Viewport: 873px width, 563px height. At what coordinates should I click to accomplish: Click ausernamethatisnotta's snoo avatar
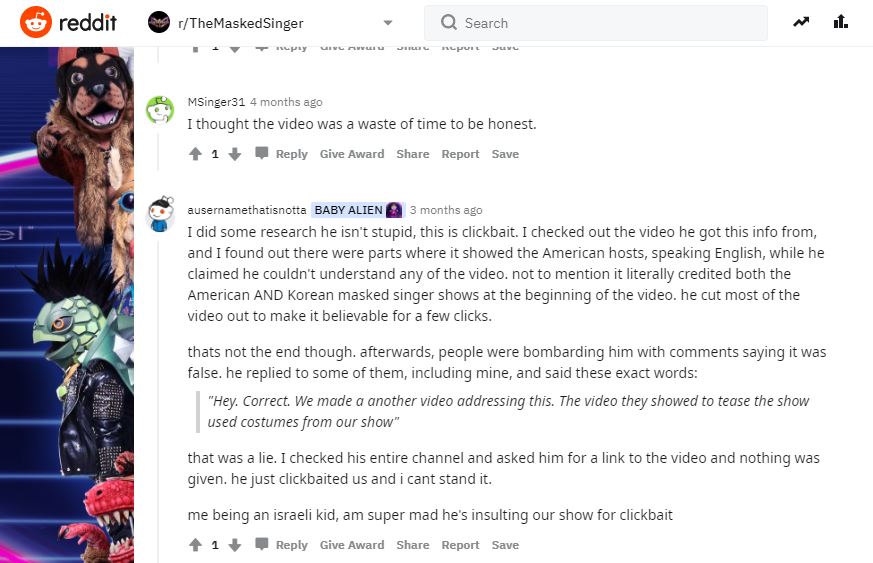[x=160, y=214]
